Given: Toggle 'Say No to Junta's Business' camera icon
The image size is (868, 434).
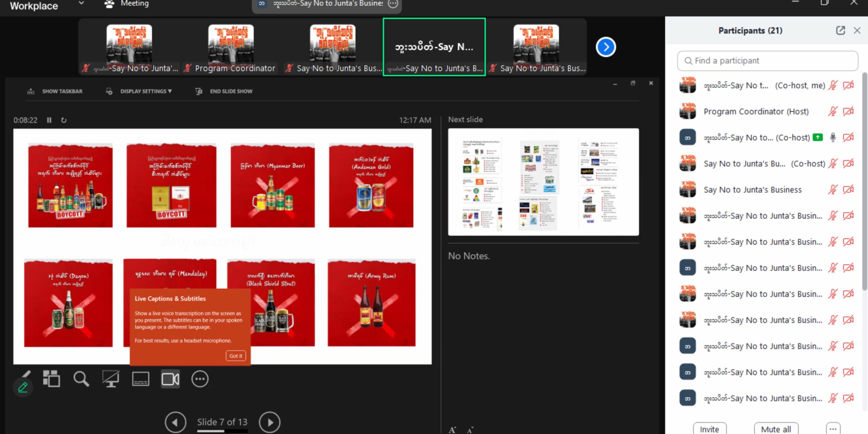Looking at the screenshot, I should click(x=848, y=190).
